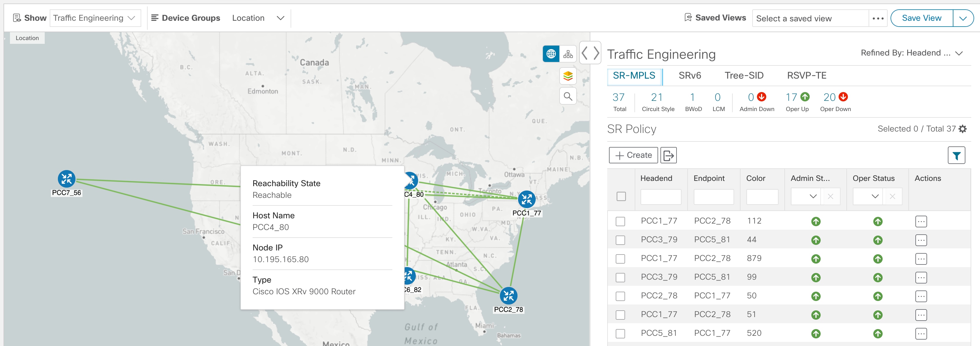Open the map search tool

567,96
